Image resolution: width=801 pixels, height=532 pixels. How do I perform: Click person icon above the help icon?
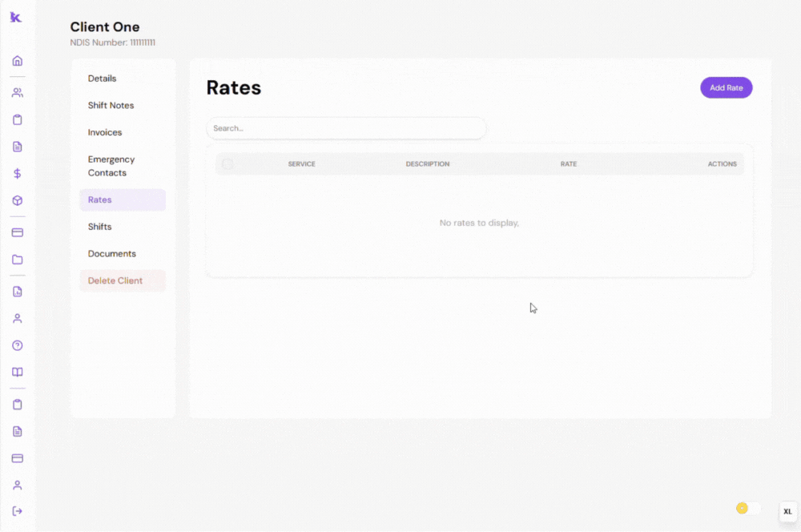pyautogui.click(x=18, y=318)
